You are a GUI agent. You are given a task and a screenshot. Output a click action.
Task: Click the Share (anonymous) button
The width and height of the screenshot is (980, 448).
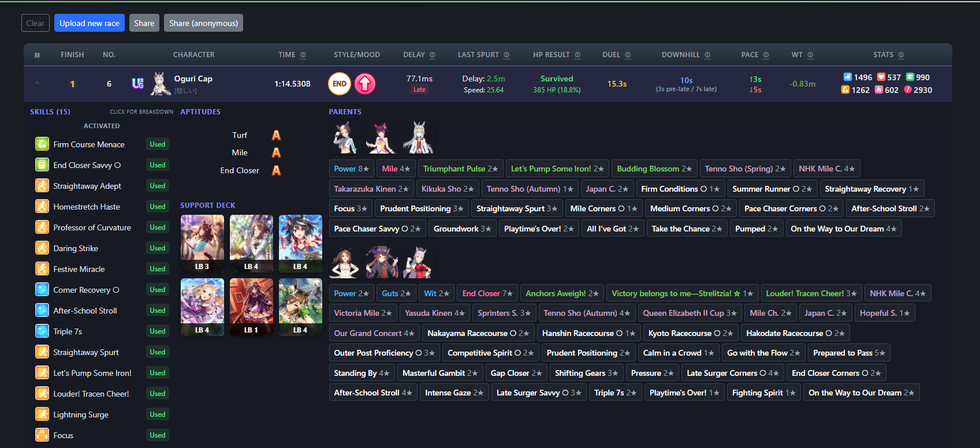coord(203,23)
